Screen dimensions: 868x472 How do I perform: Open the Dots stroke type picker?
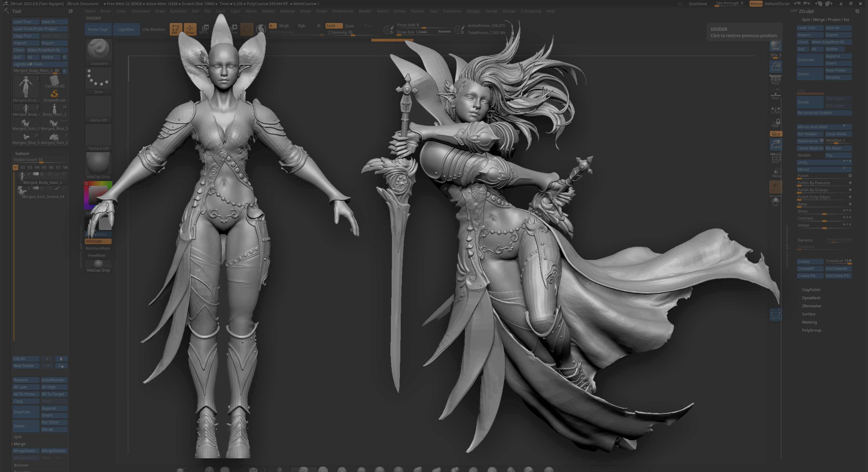pyautogui.click(x=98, y=80)
